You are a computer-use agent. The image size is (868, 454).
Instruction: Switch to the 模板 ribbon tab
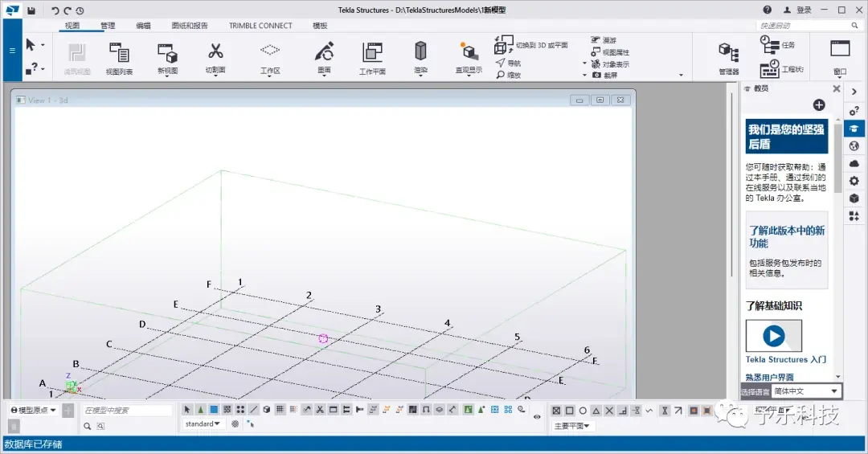tap(320, 26)
